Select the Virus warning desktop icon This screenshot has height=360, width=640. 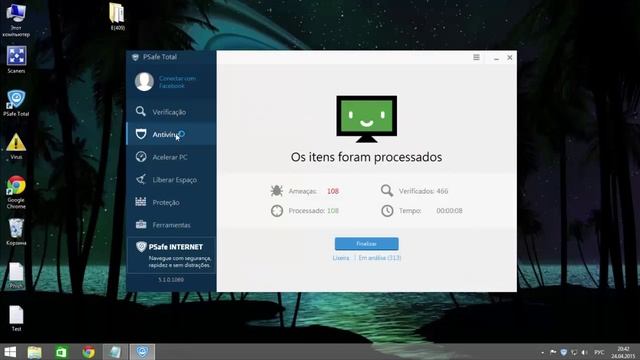coord(16,146)
